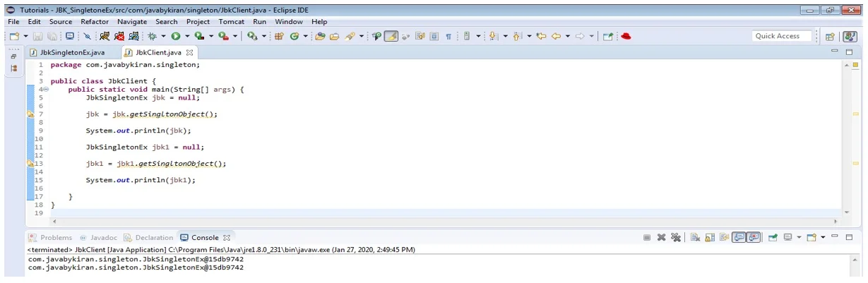Click the Coverage run icon

[x=199, y=36]
